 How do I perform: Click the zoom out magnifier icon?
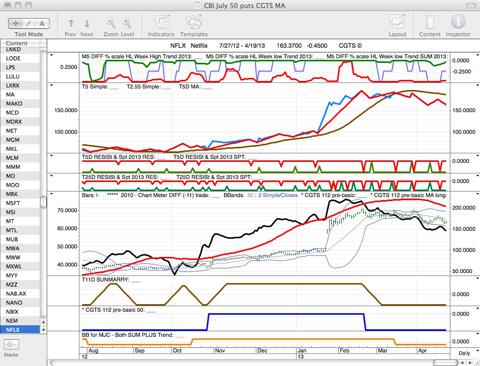coord(111,23)
